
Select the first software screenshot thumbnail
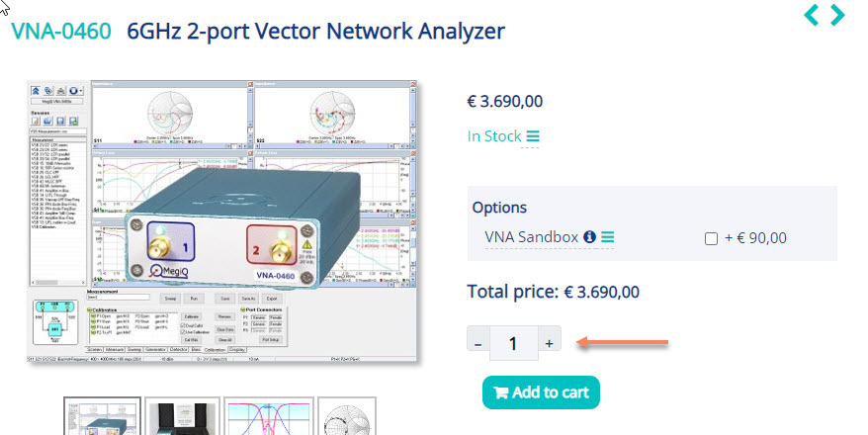[x=103, y=417]
